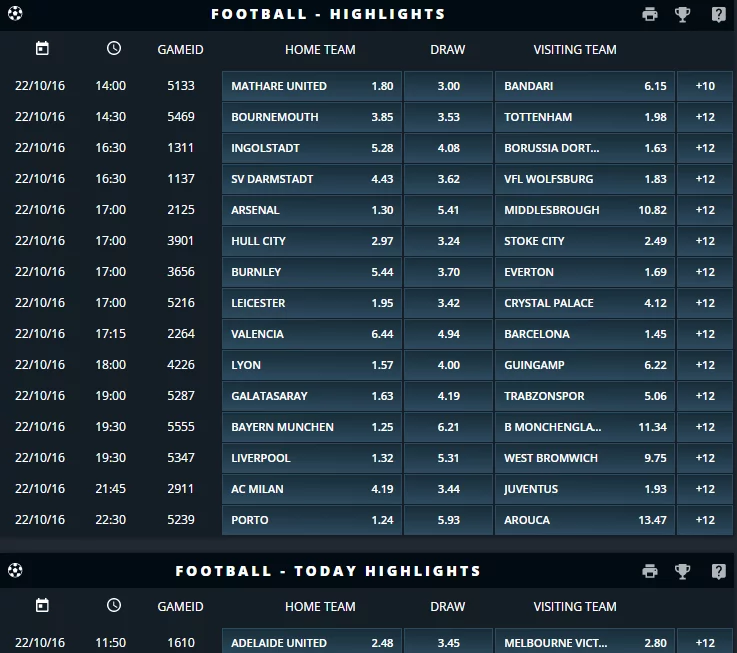The image size is (737, 653).
Task: Back Lyon at 1.57
Action: point(312,365)
